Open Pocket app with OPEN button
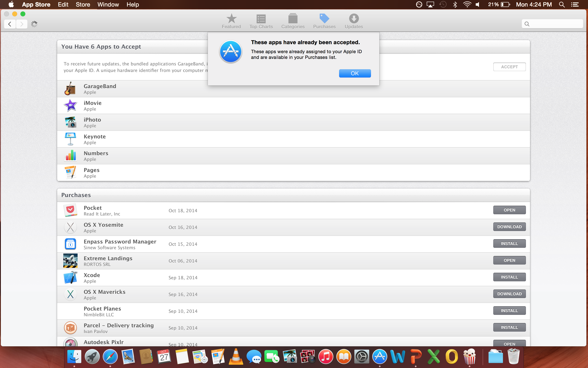The image size is (588, 368). tap(509, 210)
